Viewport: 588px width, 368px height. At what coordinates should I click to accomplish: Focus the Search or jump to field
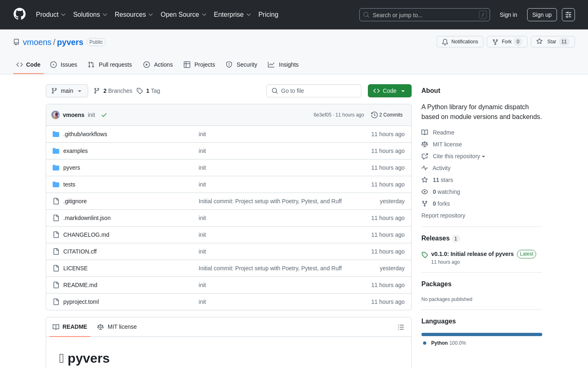425,15
